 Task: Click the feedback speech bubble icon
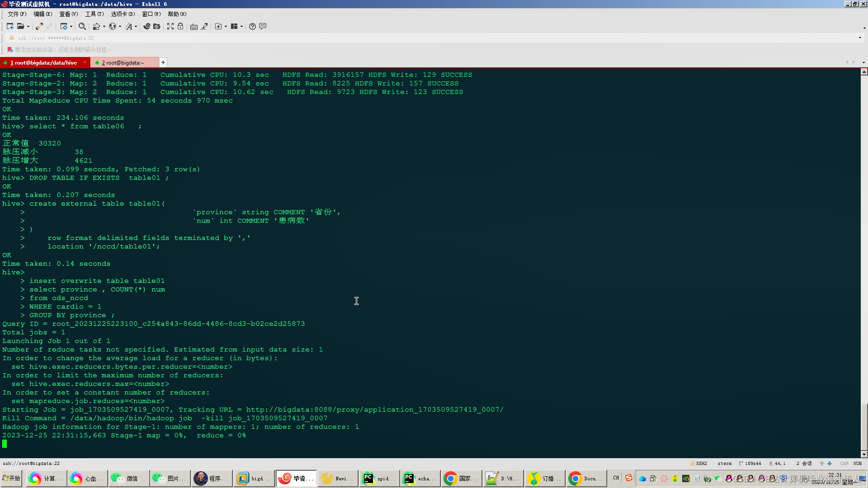pos(263,26)
